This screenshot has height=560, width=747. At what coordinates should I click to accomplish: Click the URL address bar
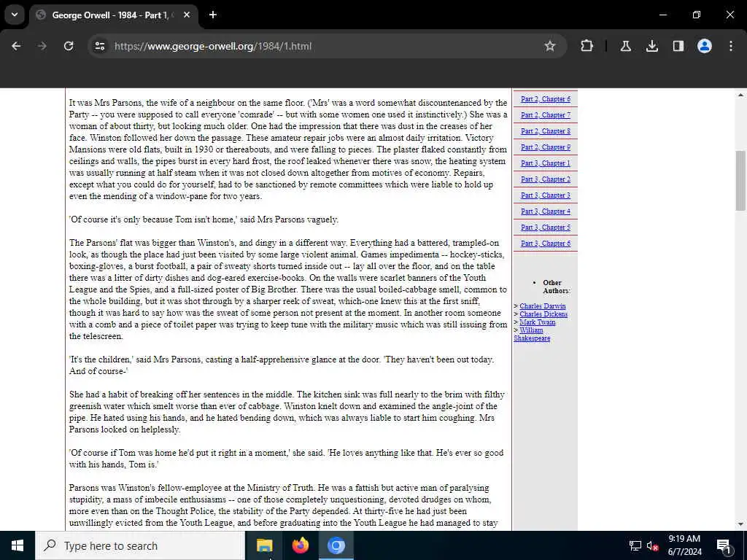[326, 46]
